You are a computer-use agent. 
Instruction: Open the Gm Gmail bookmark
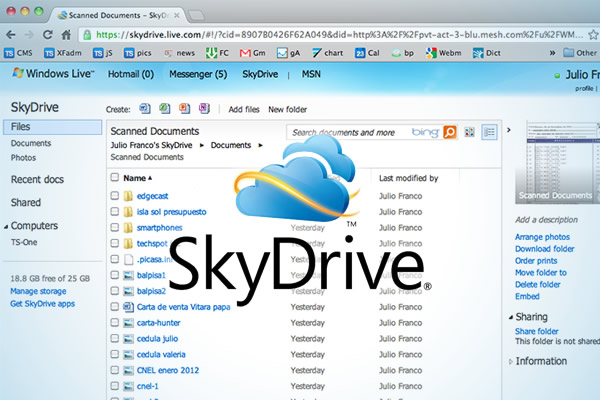(x=253, y=53)
